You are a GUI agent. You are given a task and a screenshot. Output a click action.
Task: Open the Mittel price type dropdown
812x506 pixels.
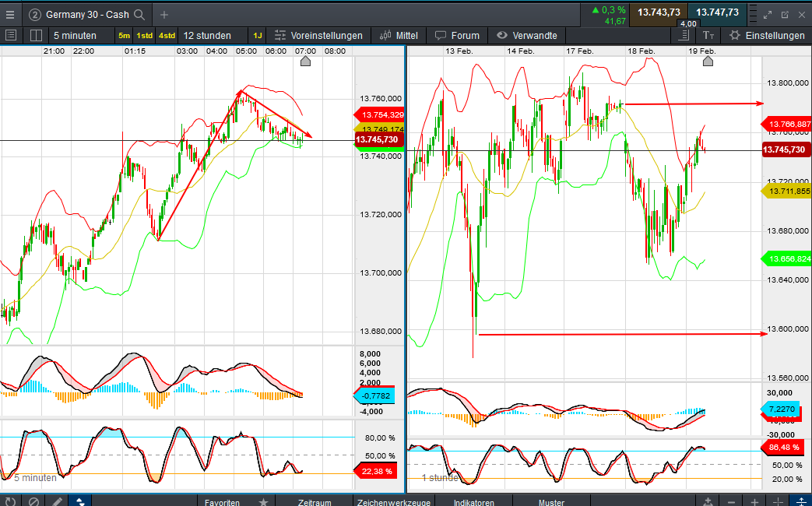point(399,35)
